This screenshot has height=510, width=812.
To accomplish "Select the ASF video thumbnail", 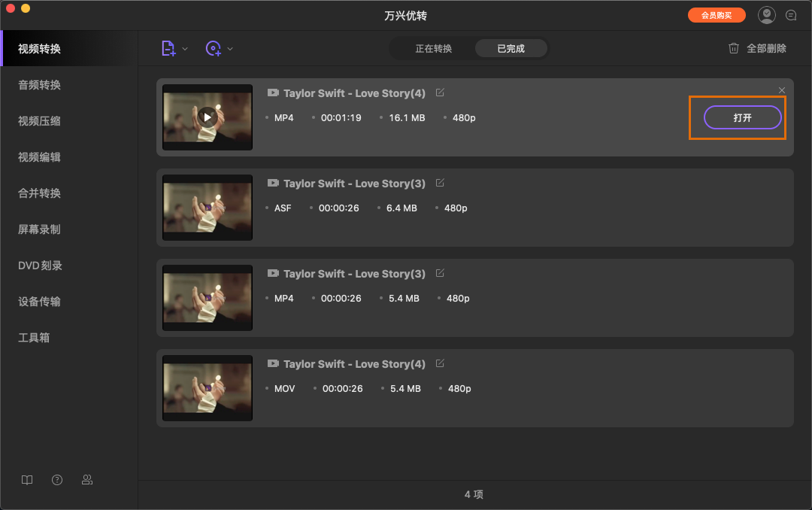I will (208, 208).
